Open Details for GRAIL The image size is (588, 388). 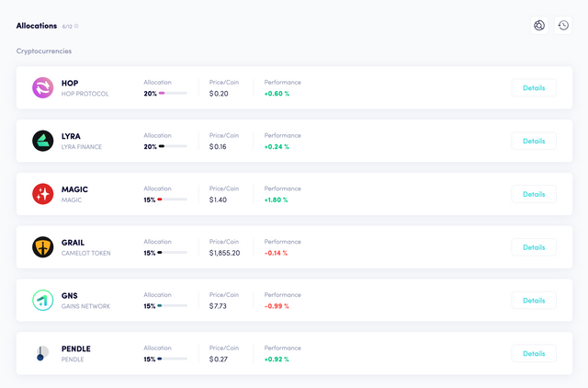tap(534, 247)
